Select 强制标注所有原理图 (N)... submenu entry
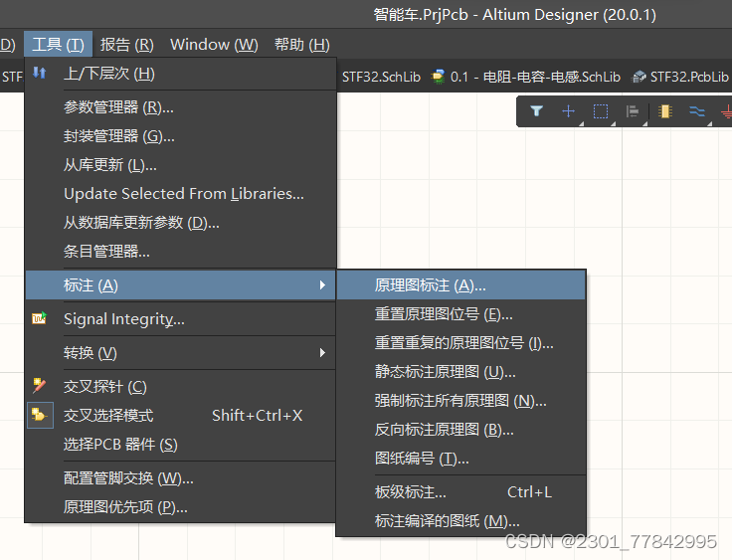This screenshot has width=732, height=560. 460,401
